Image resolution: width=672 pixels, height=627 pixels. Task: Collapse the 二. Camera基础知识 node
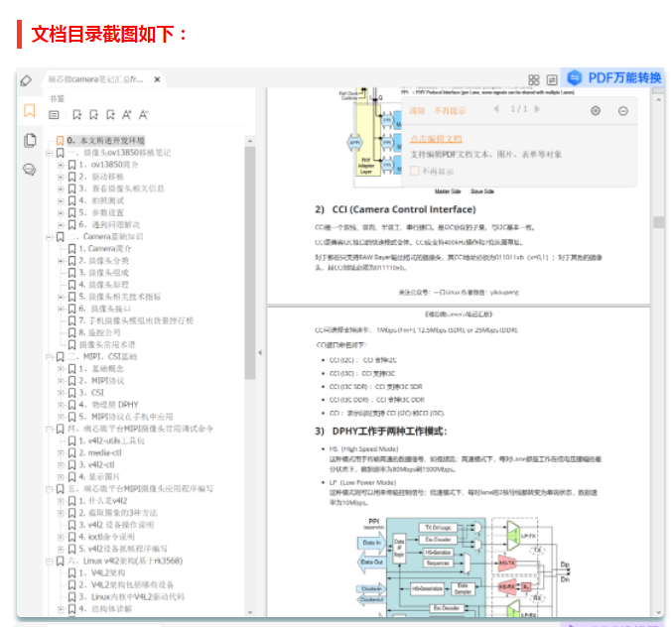[x=50, y=237]
